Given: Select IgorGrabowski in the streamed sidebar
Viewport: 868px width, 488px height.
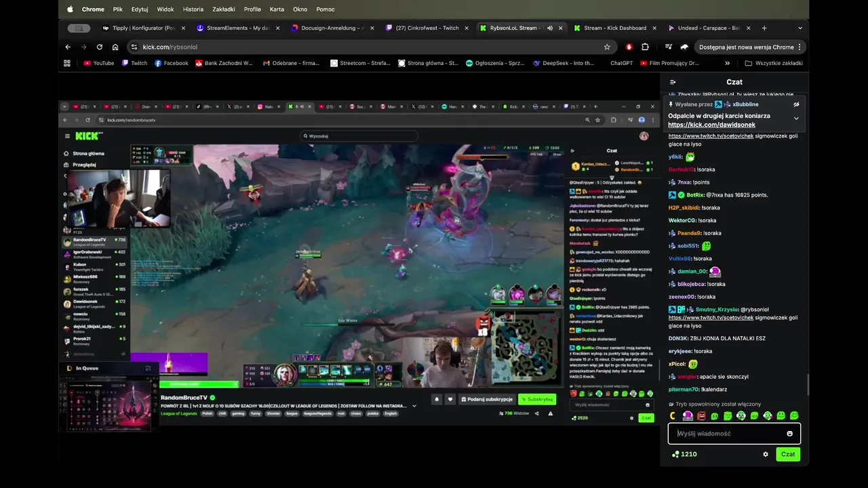Looking at the screenshot, I should point(94,253).
